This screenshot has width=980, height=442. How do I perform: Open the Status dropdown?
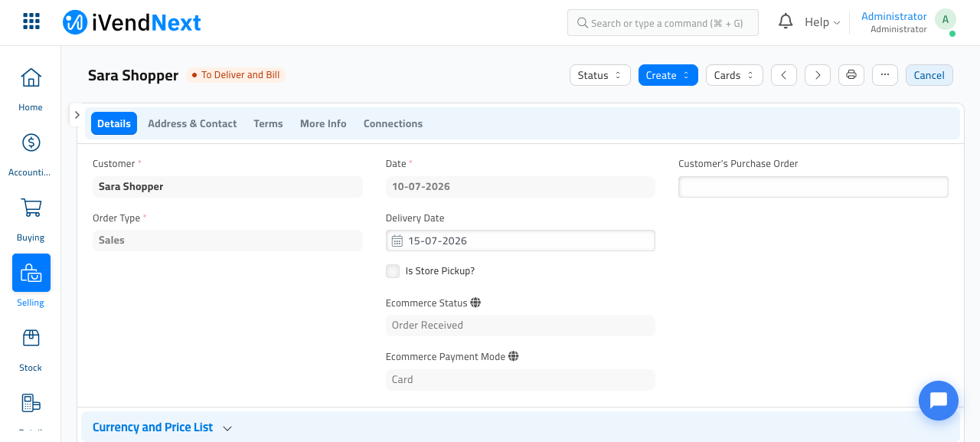click(x=599, y=75)
